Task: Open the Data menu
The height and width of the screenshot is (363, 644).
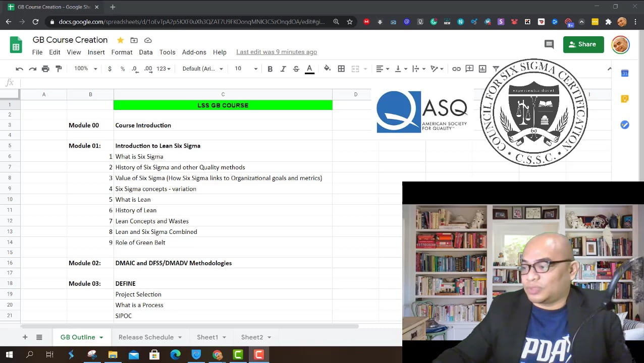Action: (x=146, y=52)
